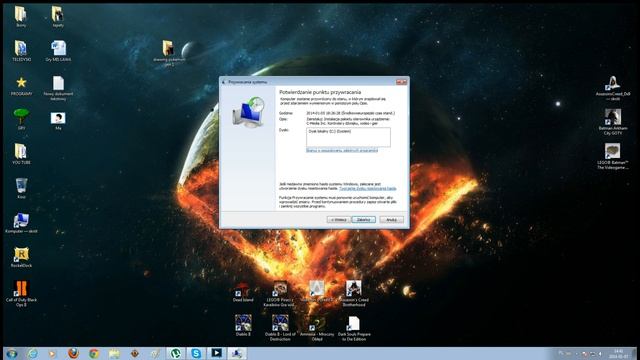Viewport: 640px width, 360px height.
Task: Launch LEGO Batman The Videogame shortcut
Action: pos(613,156)
